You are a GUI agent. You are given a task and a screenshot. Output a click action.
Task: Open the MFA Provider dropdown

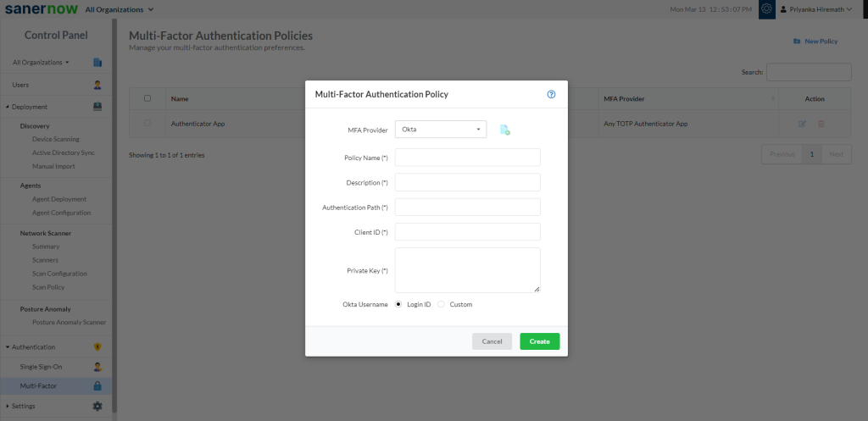441,130
